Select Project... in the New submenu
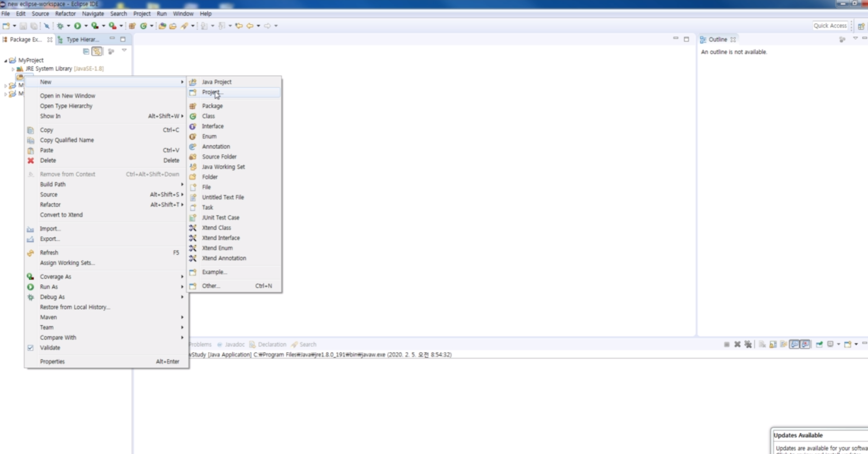Screen dimensions: 868x454 [234, 92]
